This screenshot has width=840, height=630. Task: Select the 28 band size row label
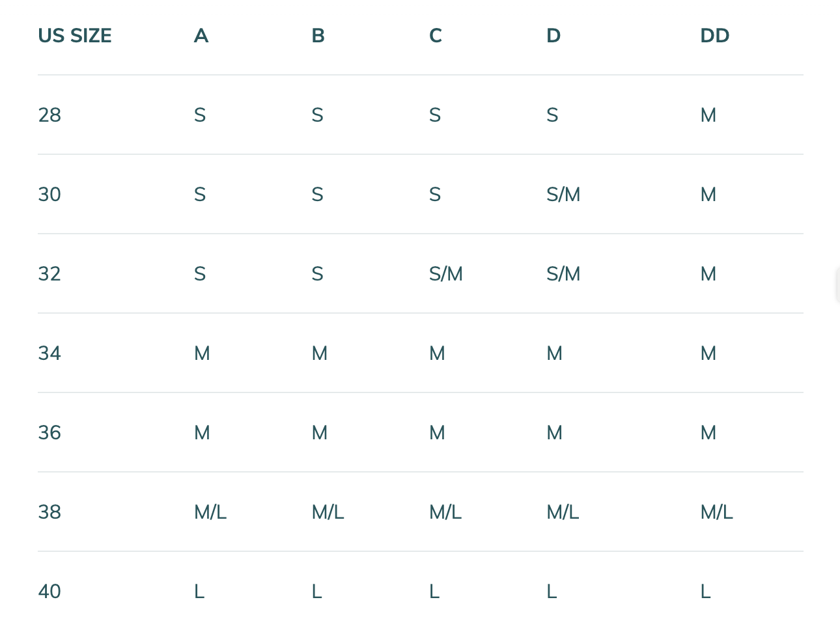coord(49,115)
